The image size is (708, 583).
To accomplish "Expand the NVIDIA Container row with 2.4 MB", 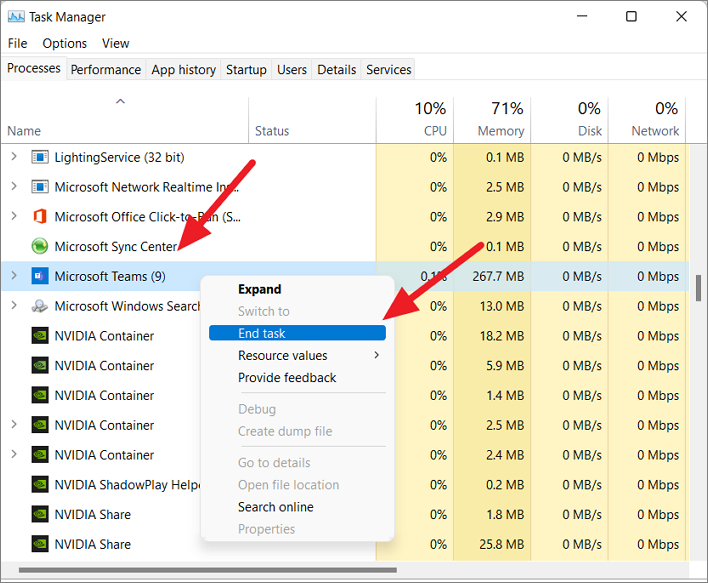I will pos(14,454).
